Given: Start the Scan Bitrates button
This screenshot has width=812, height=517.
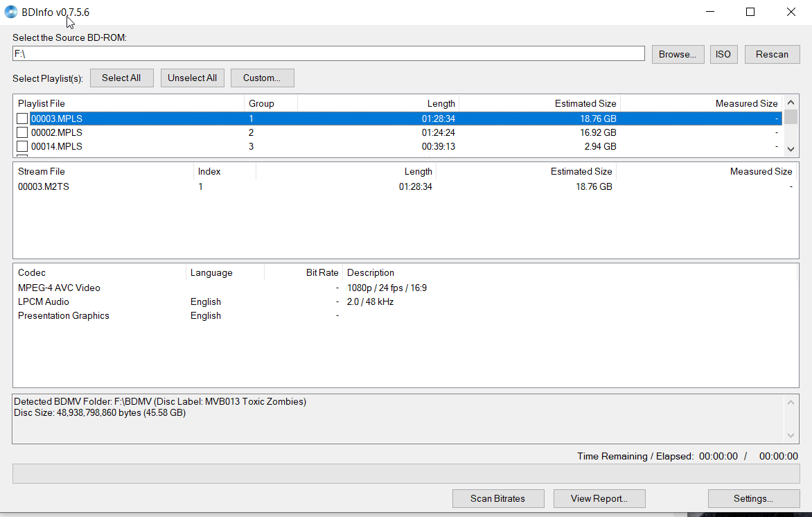Looking at the screenshot, I should click(x=497, y=498).
